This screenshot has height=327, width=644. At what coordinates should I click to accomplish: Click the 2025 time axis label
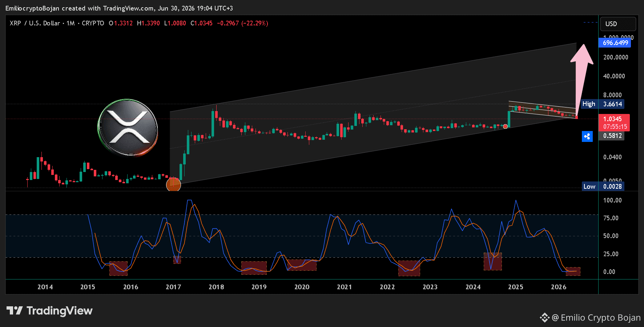pyautogui.click(x=515, y=287)
